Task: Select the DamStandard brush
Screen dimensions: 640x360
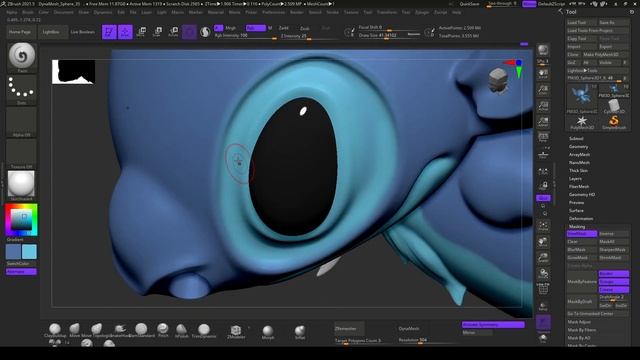Action: click(141, 330)
